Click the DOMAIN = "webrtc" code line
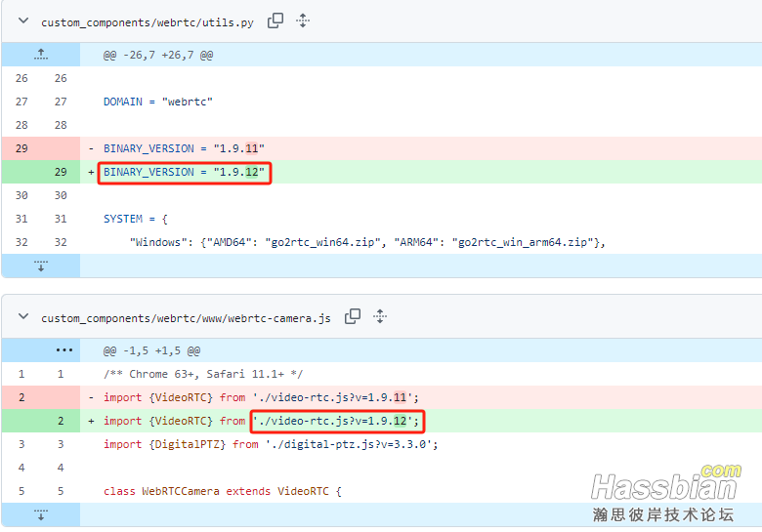Image resolution: width=762 pixels, height=532 pixels. coord(158,102)
